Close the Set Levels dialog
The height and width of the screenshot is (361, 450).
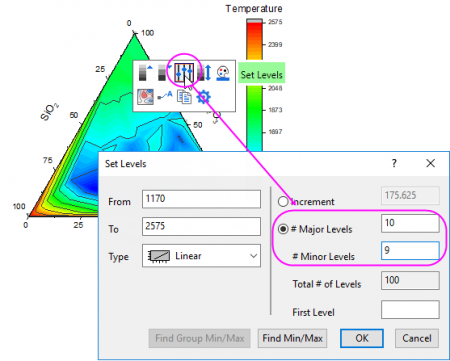[430, 163]
